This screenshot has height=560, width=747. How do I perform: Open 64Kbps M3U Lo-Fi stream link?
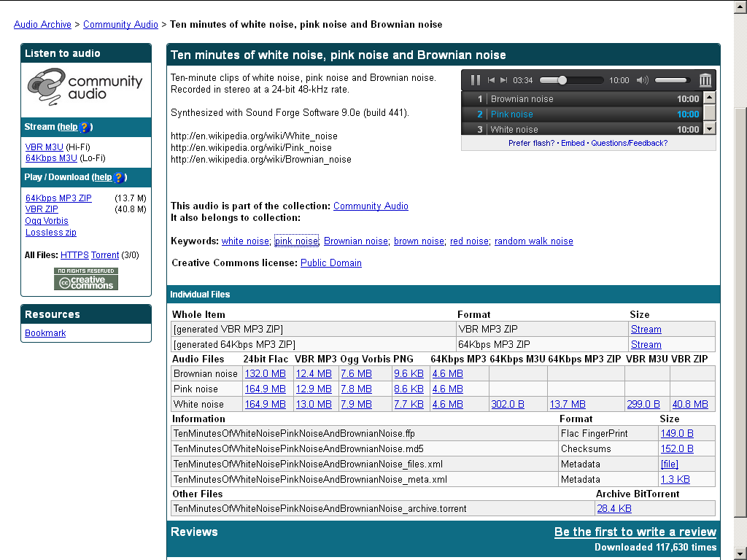(52, 158)
